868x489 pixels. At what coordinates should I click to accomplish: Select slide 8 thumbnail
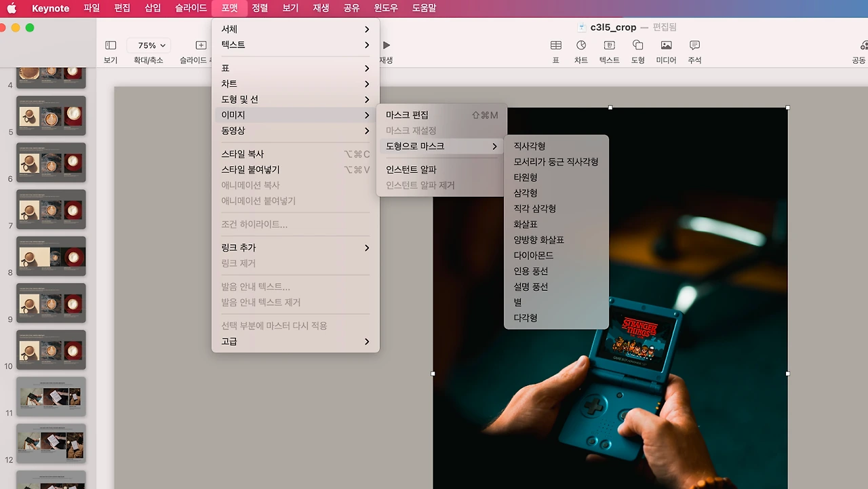coord(51,256)
